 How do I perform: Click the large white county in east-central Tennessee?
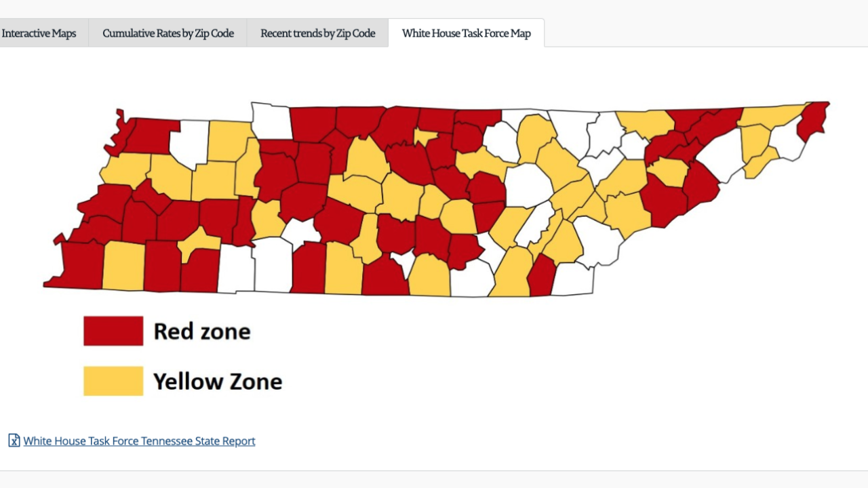pos(528,185)
